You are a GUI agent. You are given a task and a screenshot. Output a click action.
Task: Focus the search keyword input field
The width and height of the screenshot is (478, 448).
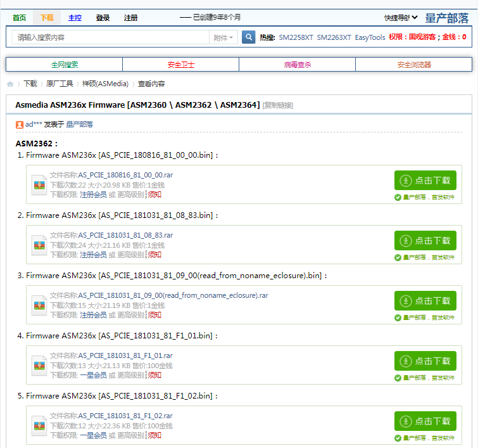pos(111,37)
